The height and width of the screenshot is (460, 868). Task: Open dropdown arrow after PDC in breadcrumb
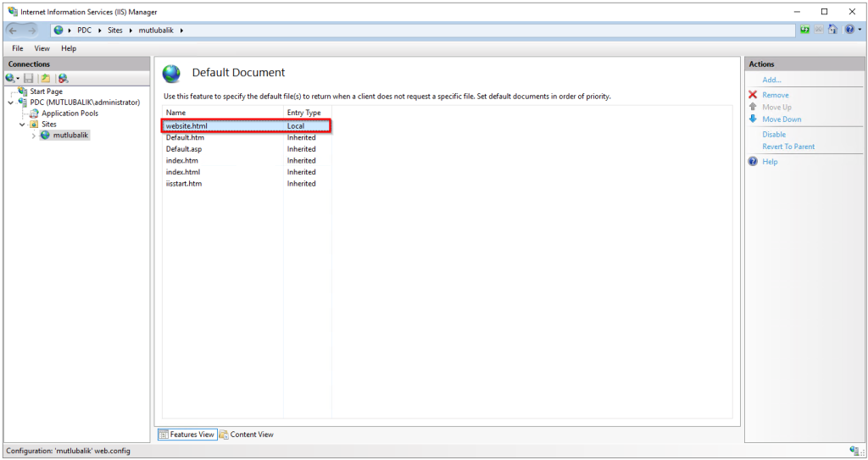[x=100, y=30]
